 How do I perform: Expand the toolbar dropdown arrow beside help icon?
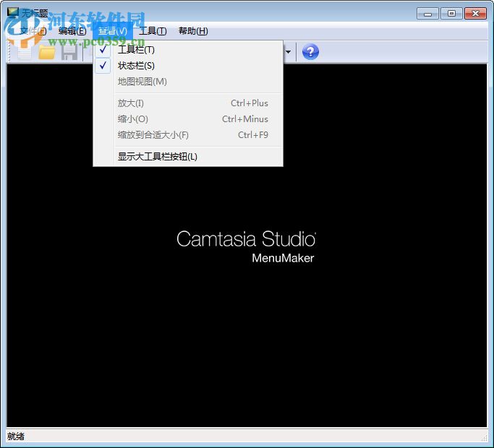pos(289,52)
